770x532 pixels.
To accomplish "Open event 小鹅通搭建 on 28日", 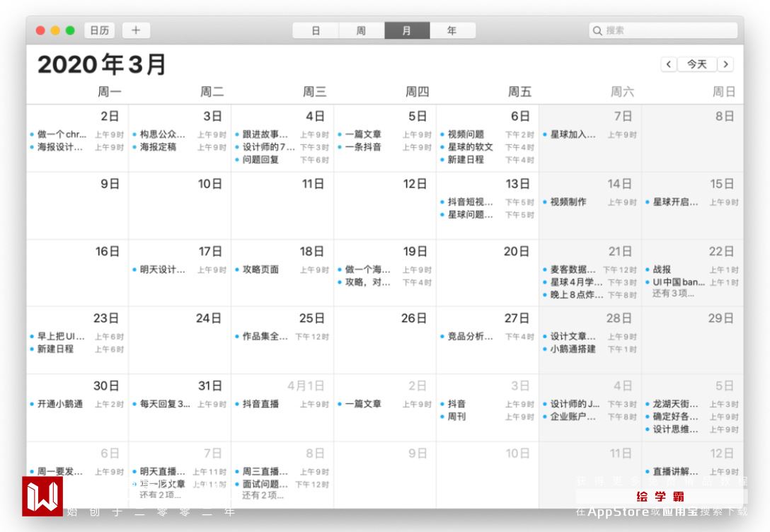I will pyautogui.click(x=590, y=349).
